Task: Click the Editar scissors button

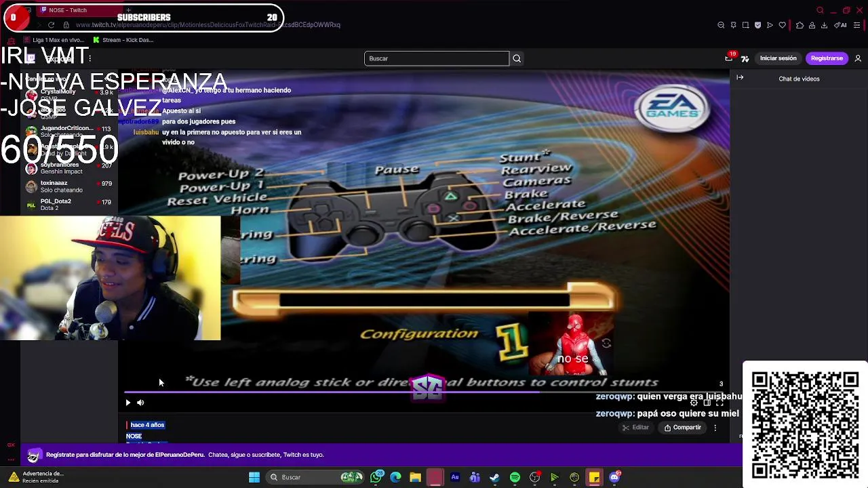Action: point(636,428)
